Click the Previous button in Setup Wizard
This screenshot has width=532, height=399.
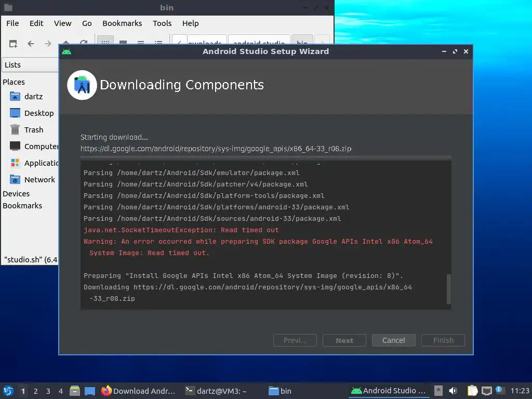coord(295,340)
